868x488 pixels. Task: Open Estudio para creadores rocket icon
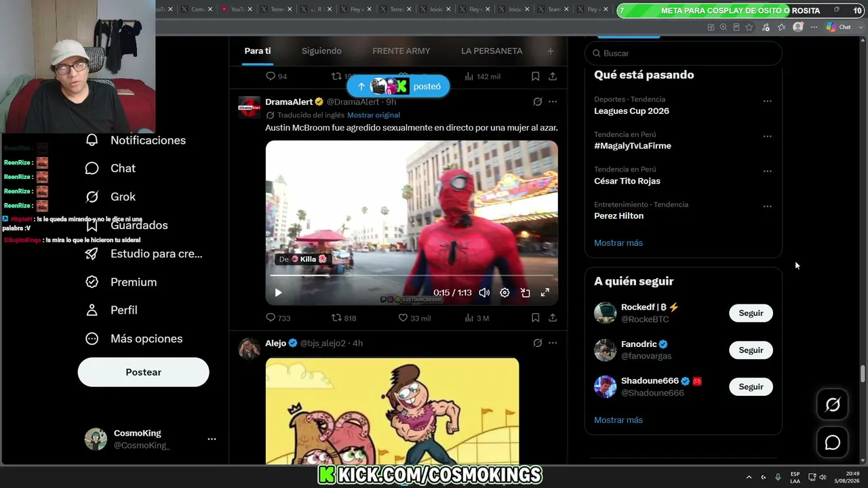point(92,253)
